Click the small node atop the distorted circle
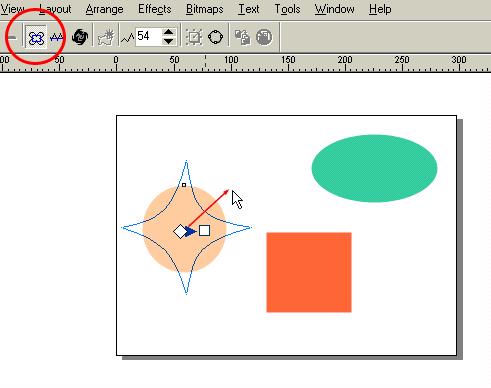491x388 pixels. tap(184, 185)
